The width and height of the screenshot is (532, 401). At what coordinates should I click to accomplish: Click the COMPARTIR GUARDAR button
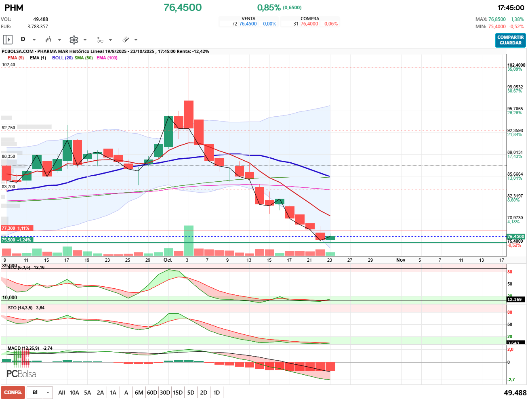point(510,40)
